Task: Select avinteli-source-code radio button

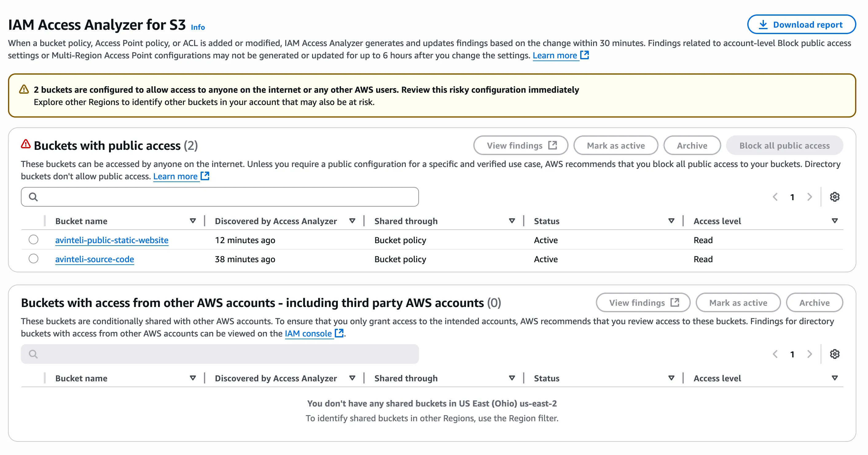Action: 33,259
